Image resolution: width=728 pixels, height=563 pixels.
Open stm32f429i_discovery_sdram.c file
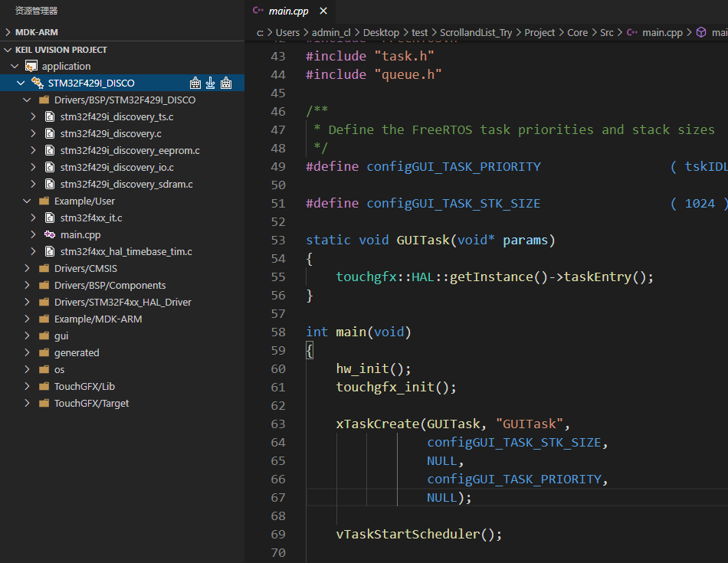[126, 185]
